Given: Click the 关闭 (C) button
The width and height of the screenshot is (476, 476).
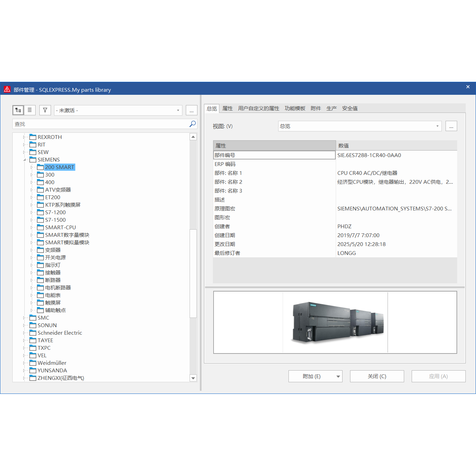Looking at the screenshot, I should tap(377, 376).
